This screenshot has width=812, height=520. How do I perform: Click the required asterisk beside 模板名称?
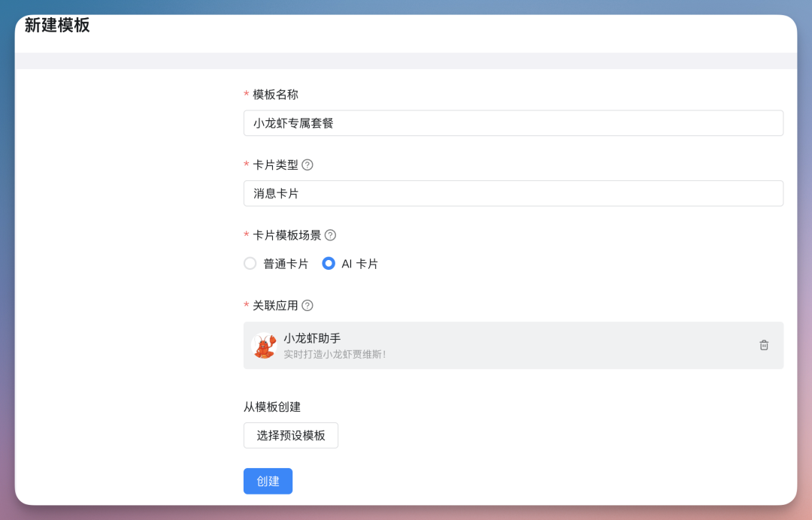(x=246, y=95)
